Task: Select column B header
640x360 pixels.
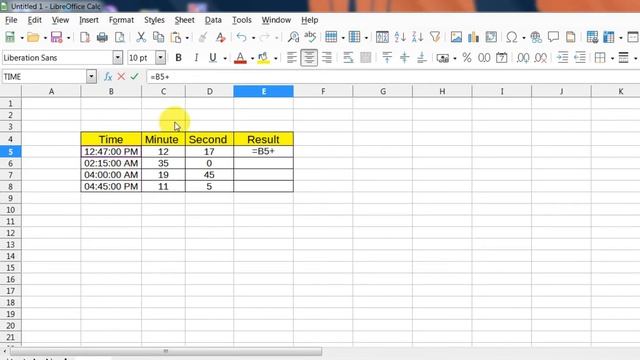Action: 111,91
